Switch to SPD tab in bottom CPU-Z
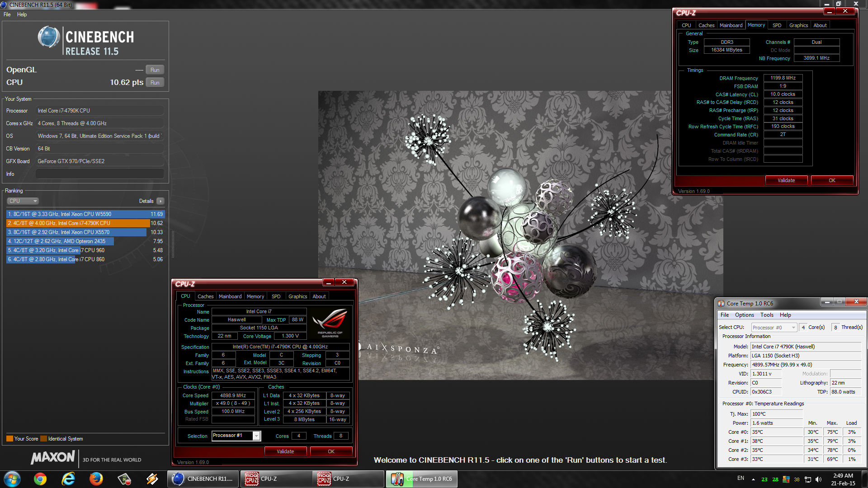This screenshot has width=868, height=488. pos(276,296)
